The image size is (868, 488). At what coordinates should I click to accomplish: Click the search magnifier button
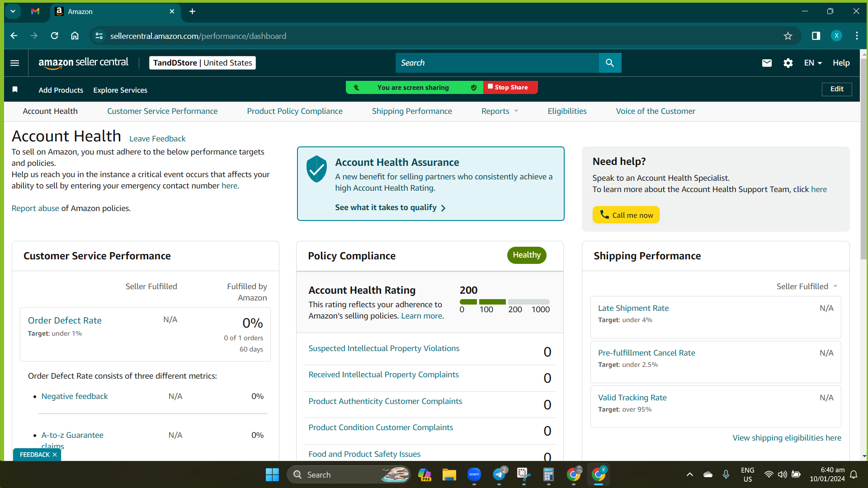[x=610, y=63]
